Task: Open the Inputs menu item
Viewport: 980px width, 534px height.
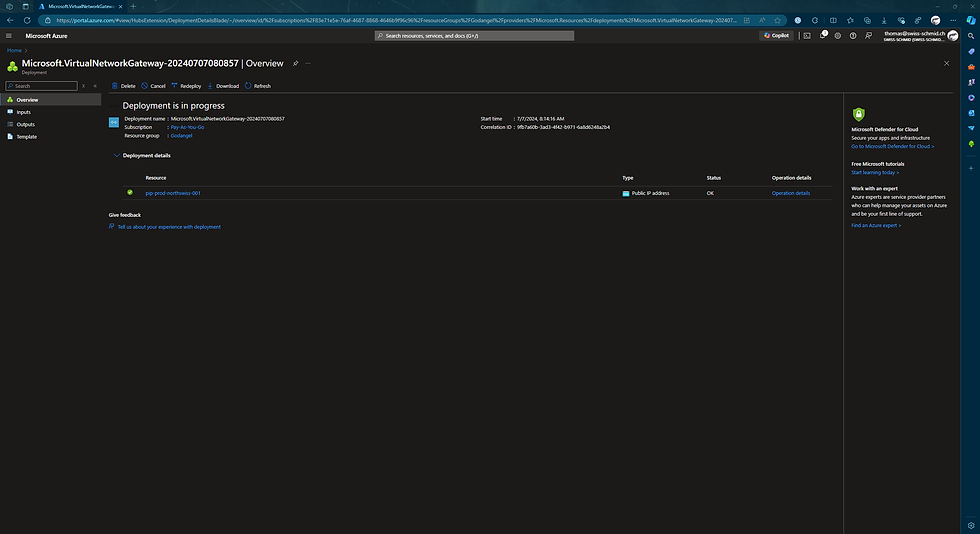Action: tap(51, 112)
